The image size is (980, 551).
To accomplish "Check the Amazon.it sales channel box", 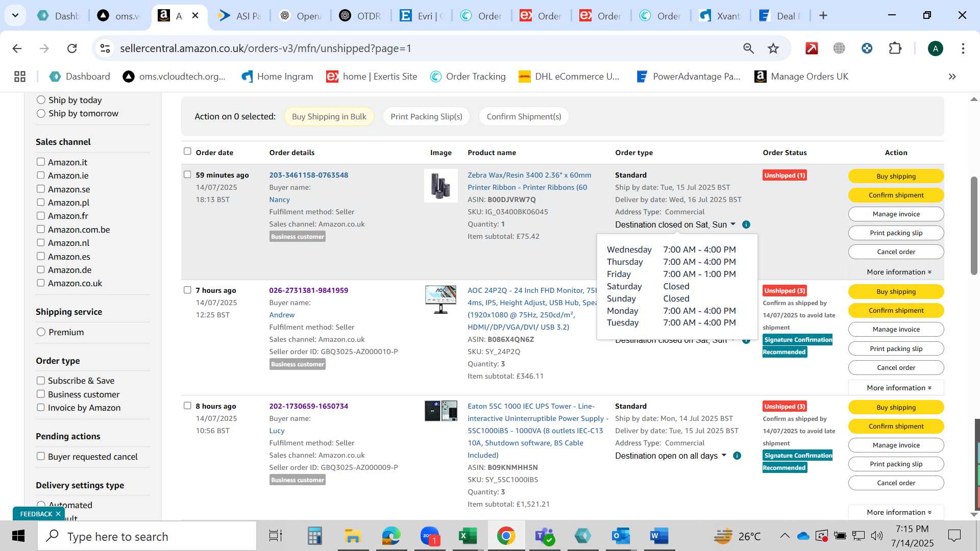I will point(41,162).
